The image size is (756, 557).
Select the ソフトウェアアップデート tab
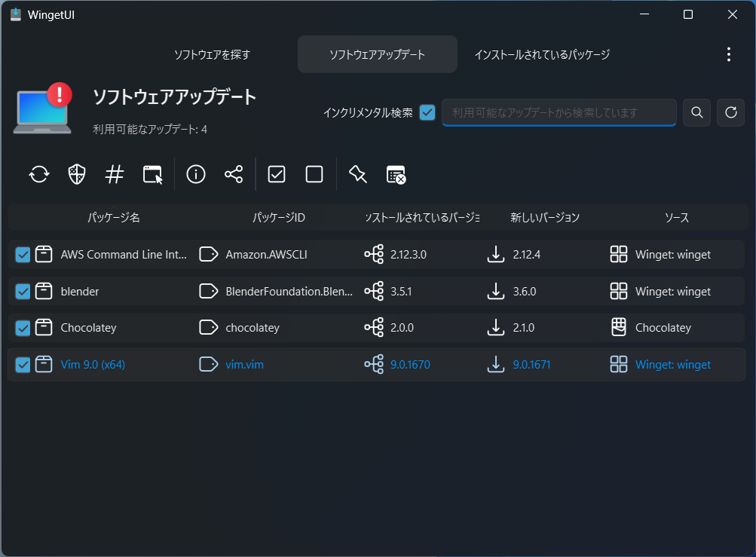coord(377,54)
